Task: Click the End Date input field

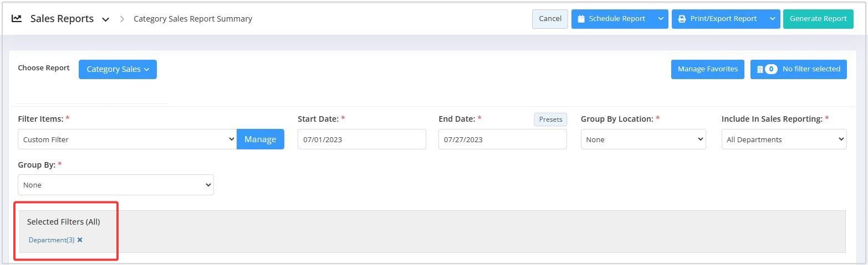Action: pos(502,139)
